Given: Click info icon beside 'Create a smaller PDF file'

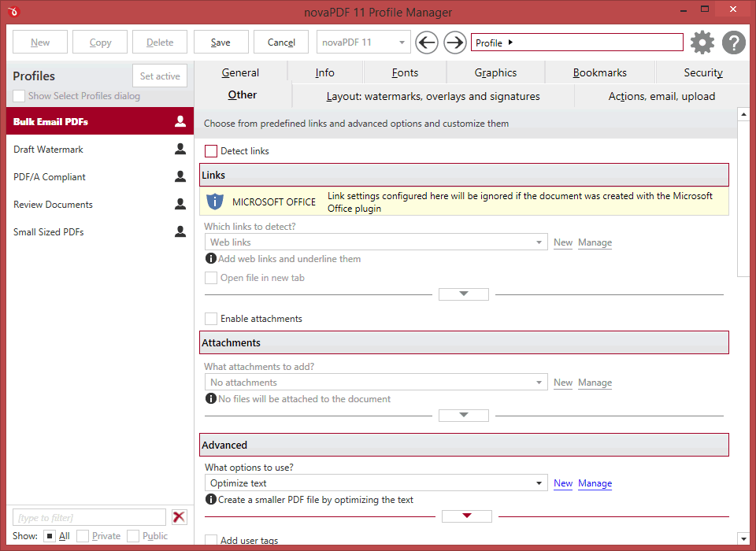Looking at the screenshot, I should tap(211, 499).
